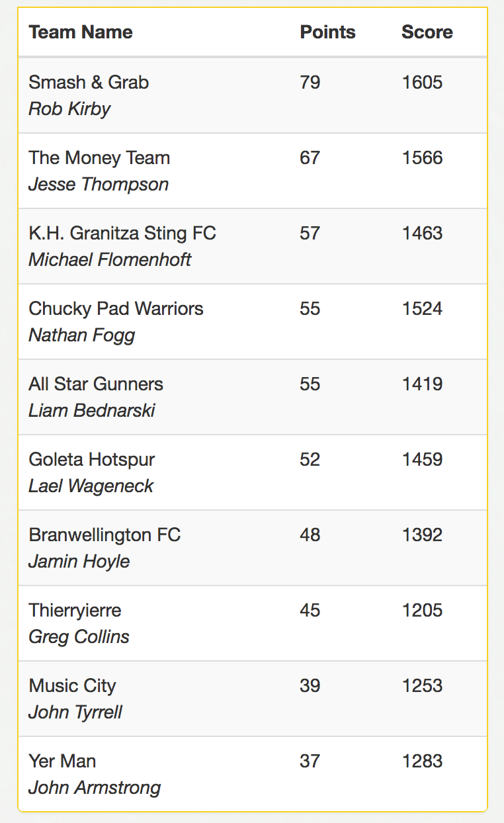Click the Team Name column header
Viewport: 504px width, 823px height.
81,32
